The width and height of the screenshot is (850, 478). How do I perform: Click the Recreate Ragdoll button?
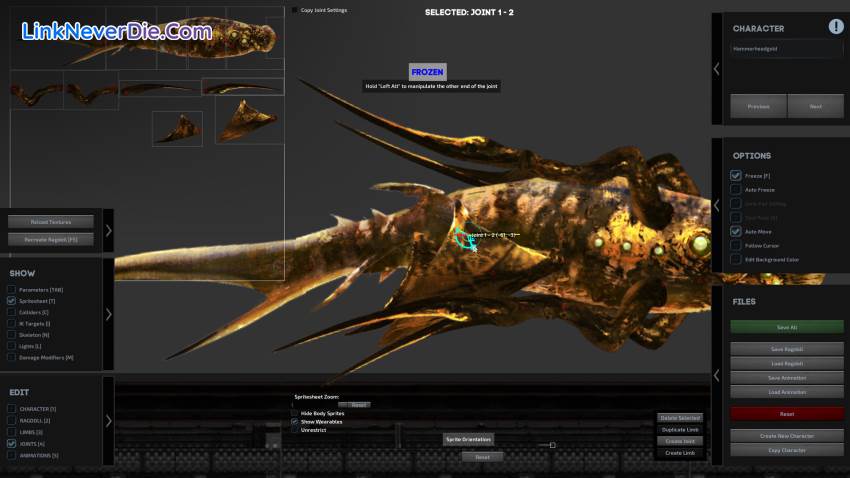50,239
